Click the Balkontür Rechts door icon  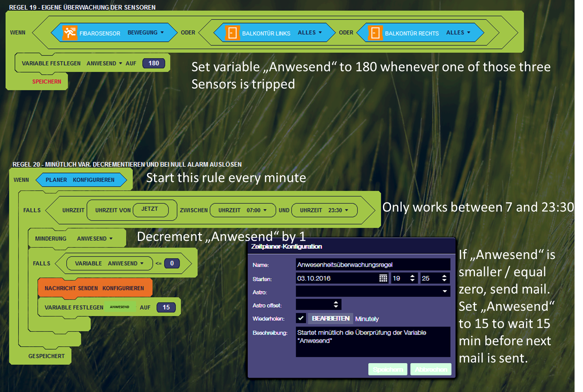pos(375,33)
